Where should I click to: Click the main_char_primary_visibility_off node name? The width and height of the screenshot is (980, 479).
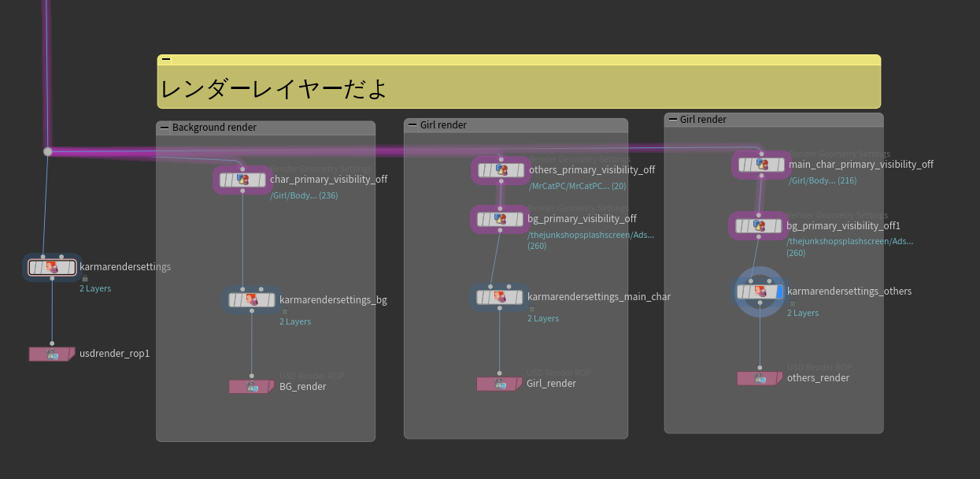[861, 165]
